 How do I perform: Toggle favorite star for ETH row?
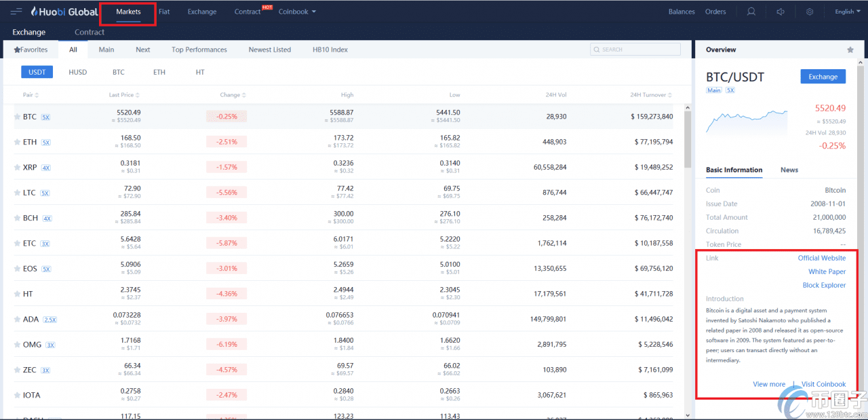[17, 142]
